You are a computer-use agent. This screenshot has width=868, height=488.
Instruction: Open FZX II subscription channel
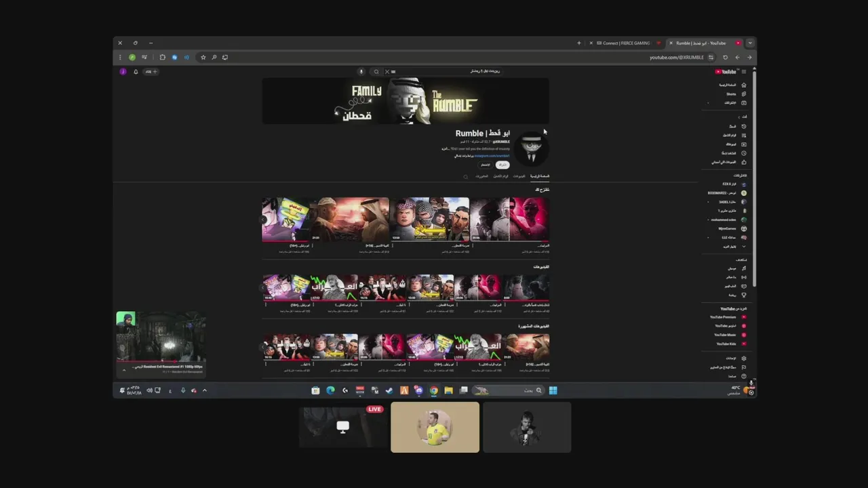pos(733,184)
